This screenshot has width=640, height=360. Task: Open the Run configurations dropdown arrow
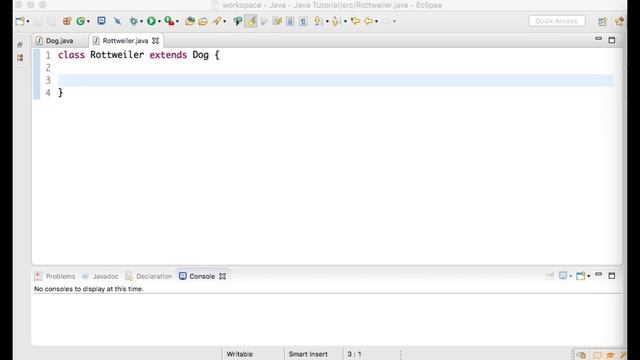pos(159,21)
